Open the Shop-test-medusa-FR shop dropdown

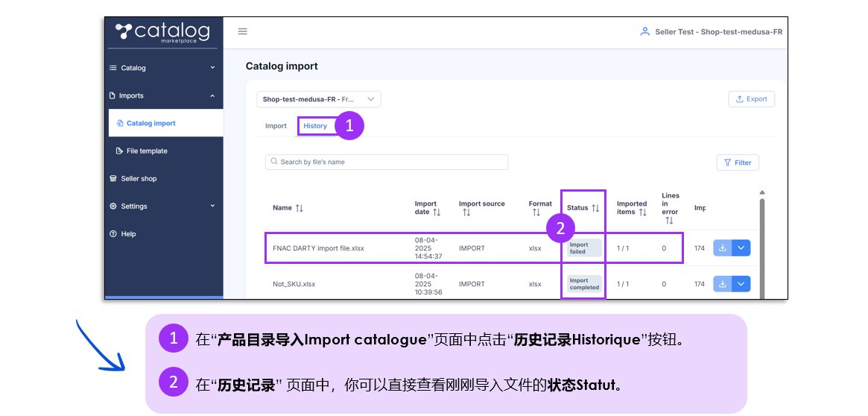tap(318, 99)
